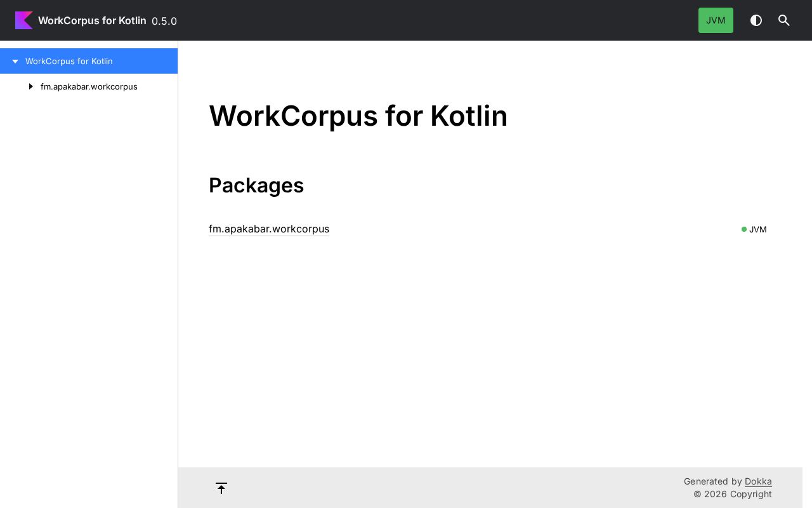Click the 0.5.0 version label
812x508 pixels.
[x=164, y=21]
